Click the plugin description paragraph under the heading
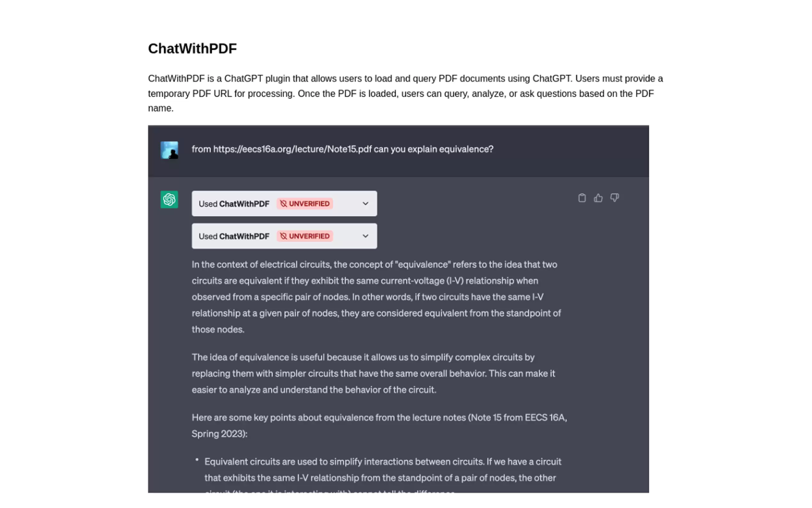Screen dimensions: 812x508 405,93
